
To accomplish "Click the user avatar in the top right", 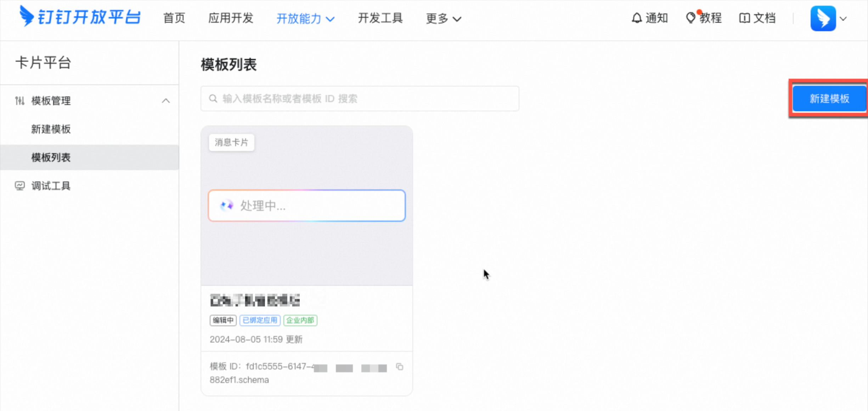I will click(x=823, y=18).
